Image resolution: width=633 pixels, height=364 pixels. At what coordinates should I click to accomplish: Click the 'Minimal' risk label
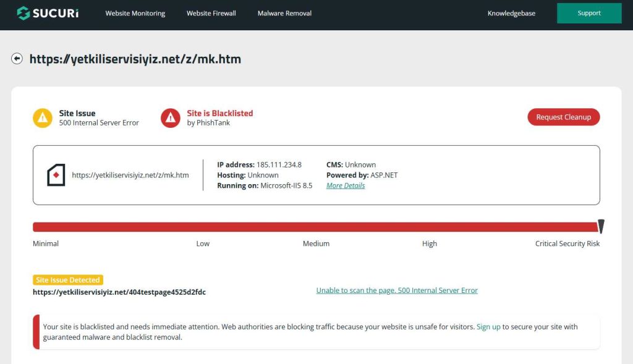(x=46, y=243)
